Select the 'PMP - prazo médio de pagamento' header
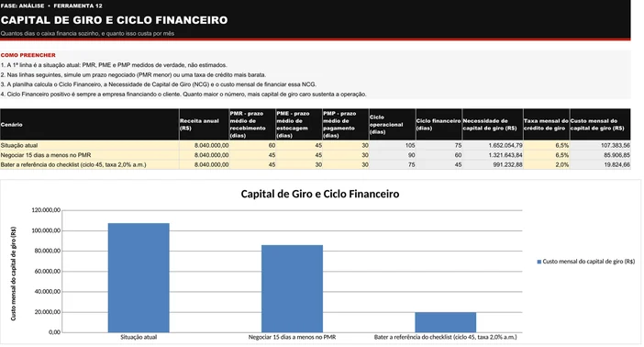The height and width of the screenshot is (347, 644). point(346,125)
